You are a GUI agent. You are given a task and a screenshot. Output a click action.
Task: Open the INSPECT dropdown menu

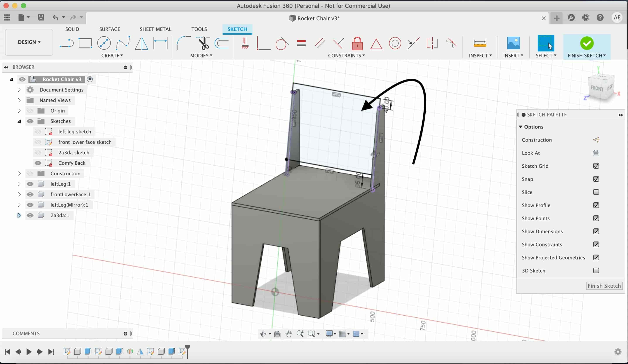480,56
